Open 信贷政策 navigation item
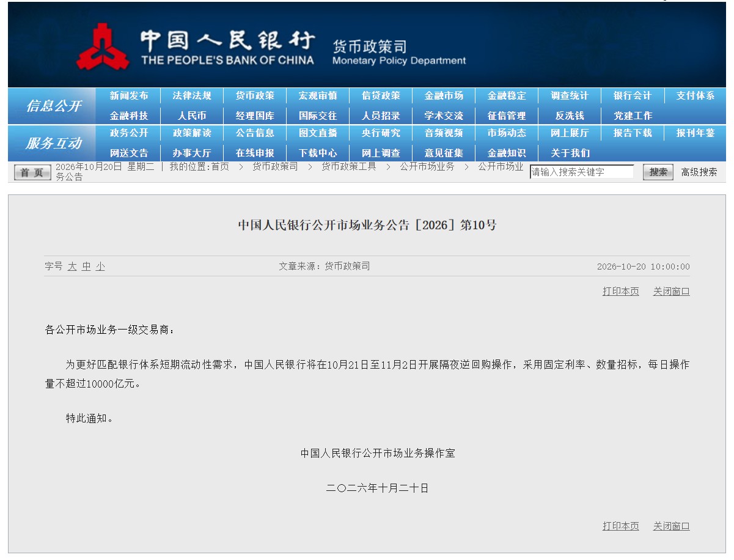This screenshot has width=734, height=560. 381,96
